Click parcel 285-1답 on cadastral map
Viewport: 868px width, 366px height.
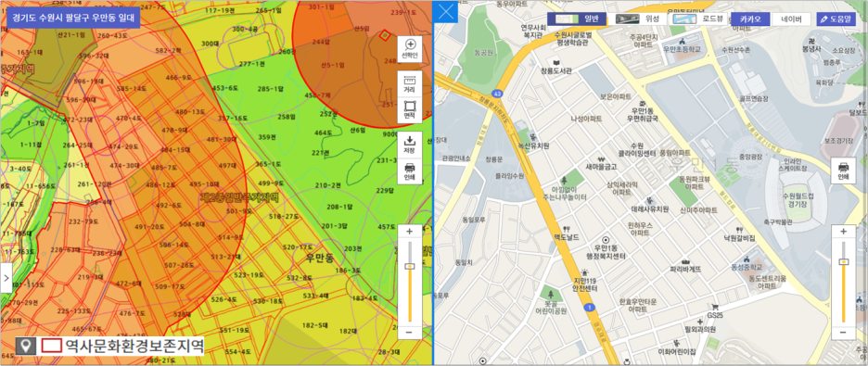coord(270,88)
